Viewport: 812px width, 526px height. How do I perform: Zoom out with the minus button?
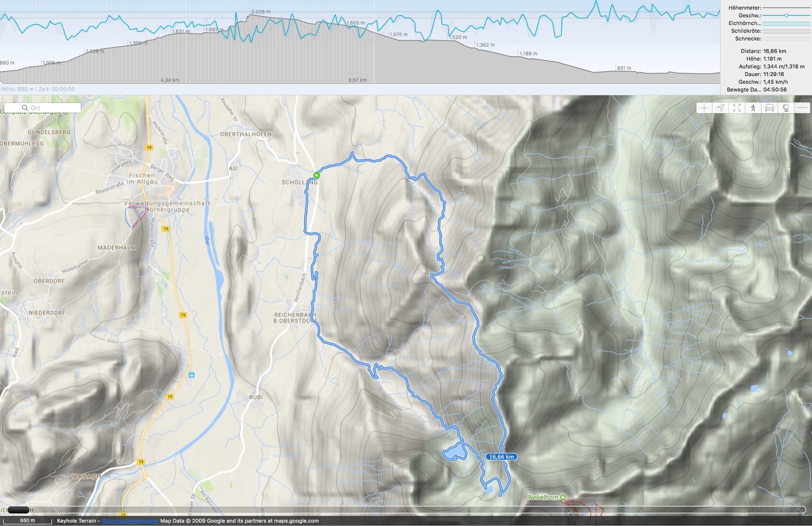point(802,108)
